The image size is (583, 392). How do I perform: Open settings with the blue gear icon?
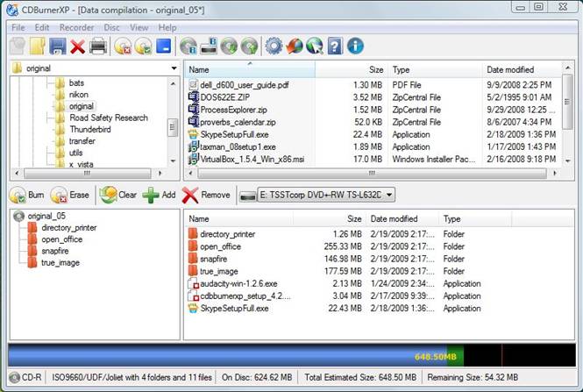click(274, 46)
